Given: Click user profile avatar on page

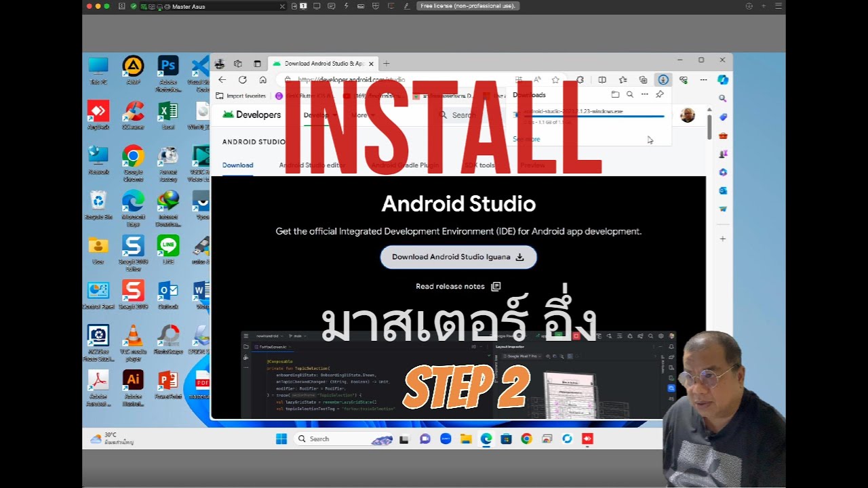Looking at the screenshot, I should pyautogui.click(x=688, y=115).
